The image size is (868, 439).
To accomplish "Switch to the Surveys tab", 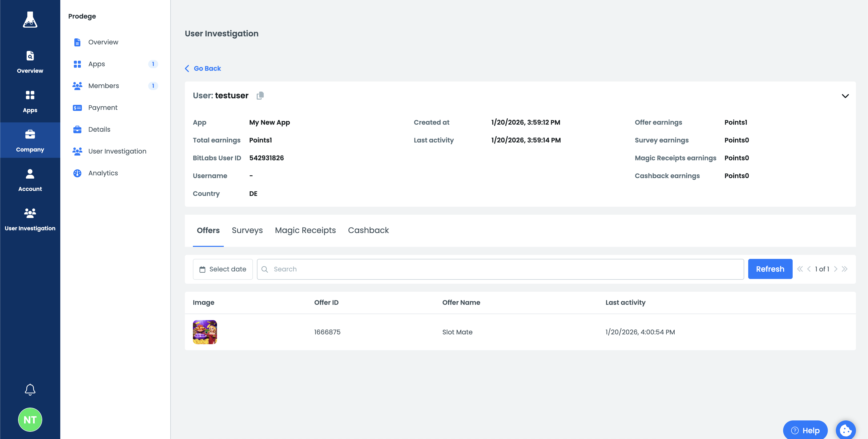I will [247, 230].
